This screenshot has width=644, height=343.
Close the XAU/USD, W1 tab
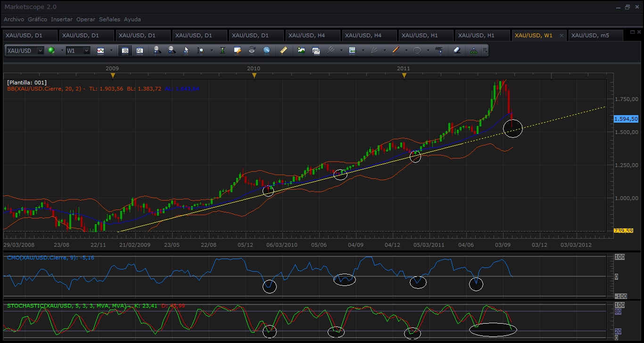561,35
